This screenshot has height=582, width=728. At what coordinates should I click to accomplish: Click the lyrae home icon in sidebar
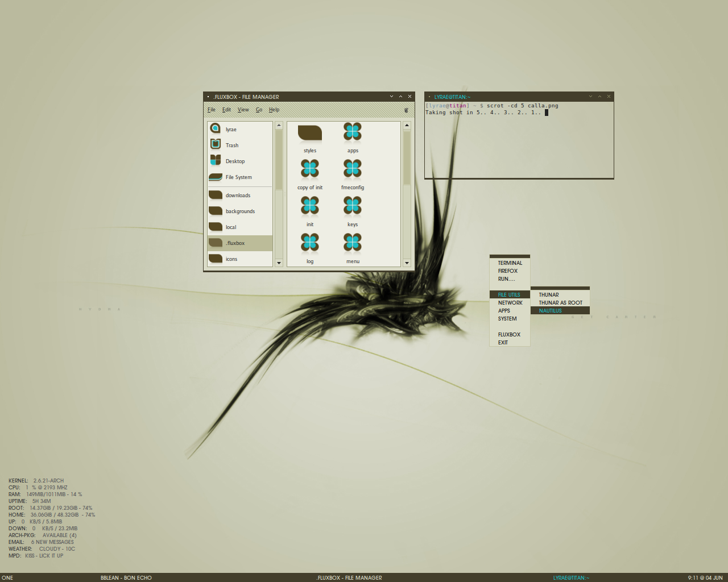point(216,128)
